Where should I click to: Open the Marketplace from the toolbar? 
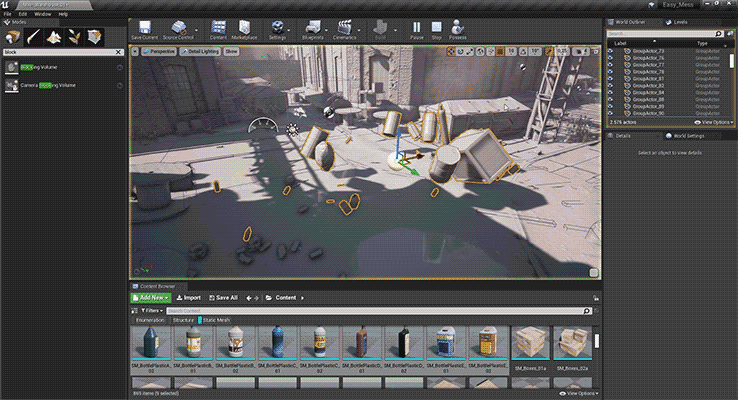245,29
